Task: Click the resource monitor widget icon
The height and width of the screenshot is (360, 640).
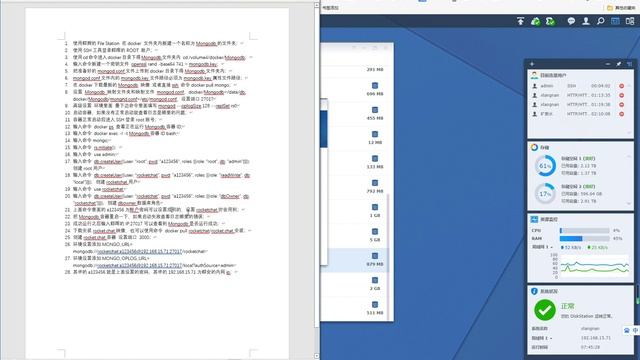Action: coord(534,219)
